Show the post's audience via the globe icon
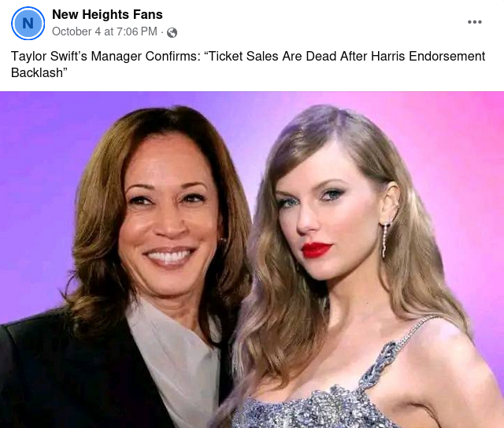 [172, 32]
